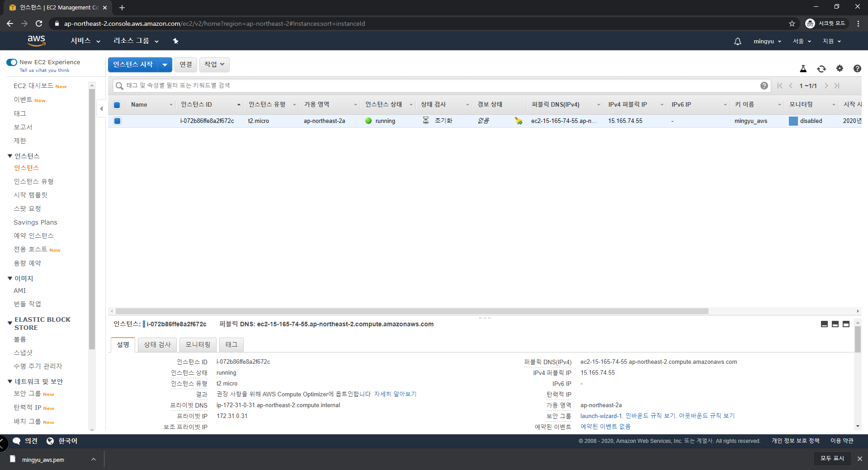Go to last page of results
Viewport: 868px width, 470px height.
[x=837, y=86]
